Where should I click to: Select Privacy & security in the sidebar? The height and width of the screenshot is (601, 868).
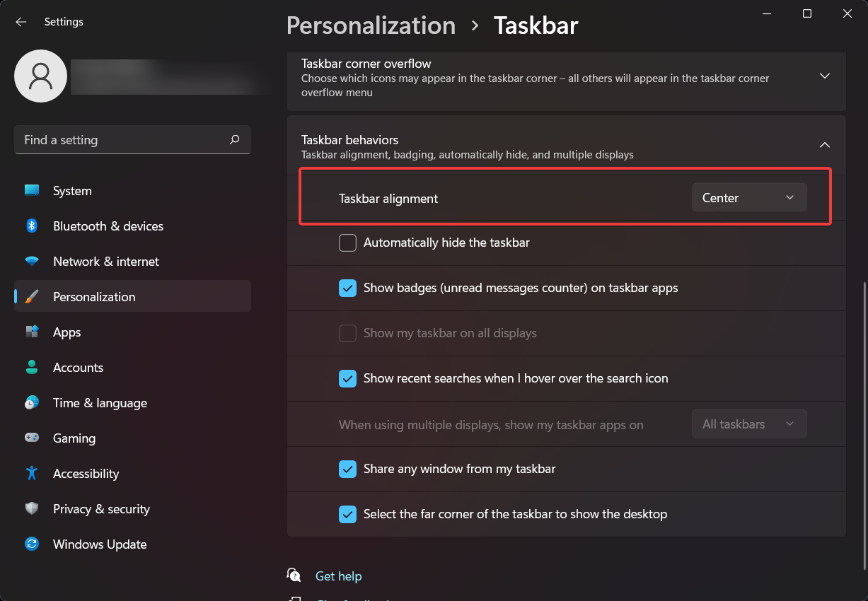(31, 508)
